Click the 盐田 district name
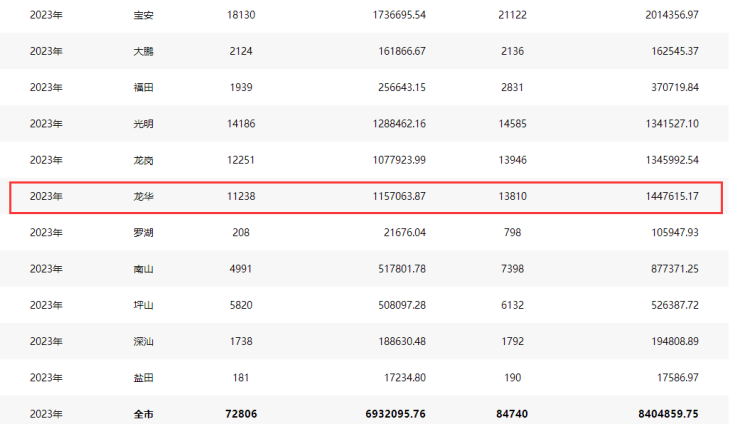Screen dimensions: 740x424 click(x=143, y=377)
